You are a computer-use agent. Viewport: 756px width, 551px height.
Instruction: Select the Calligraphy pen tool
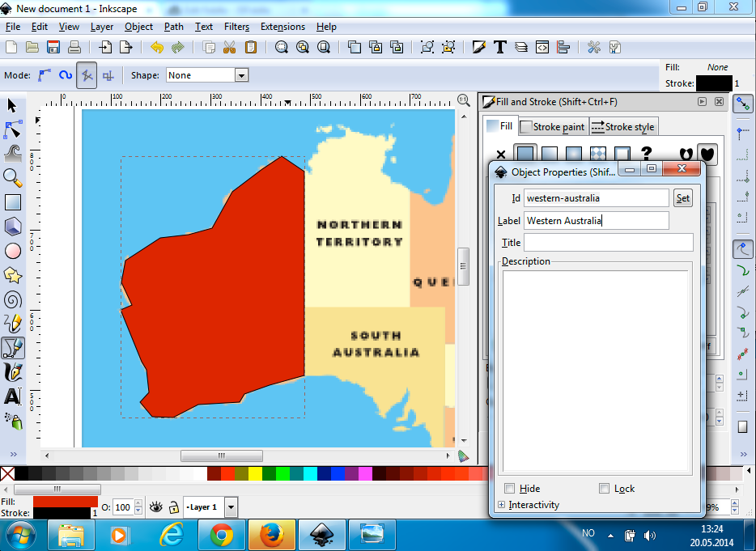coord(12,372)
